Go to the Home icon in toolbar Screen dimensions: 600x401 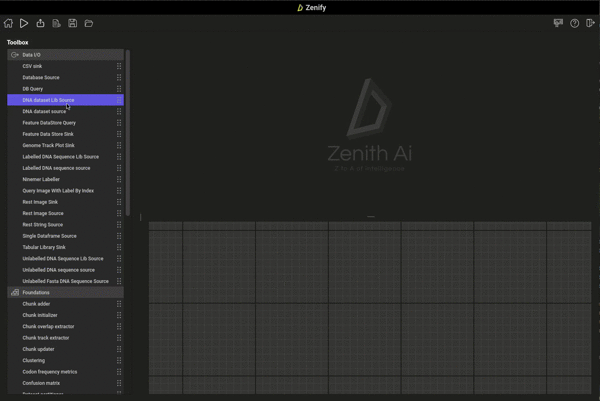(8, 23)
